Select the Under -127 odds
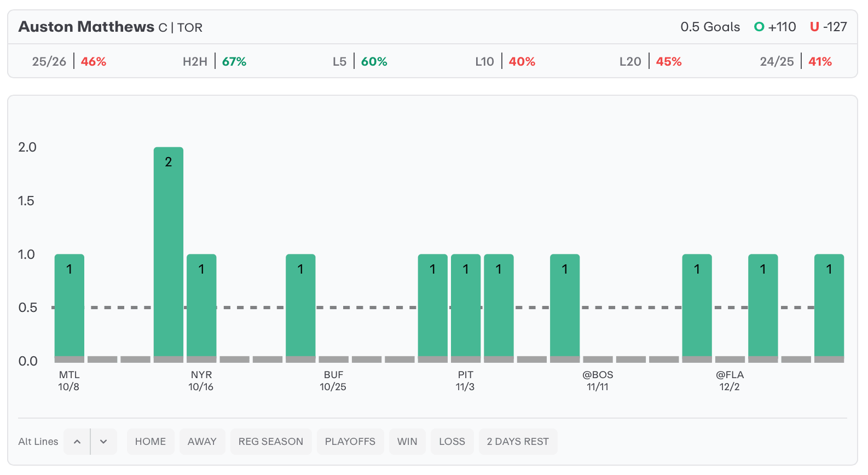 [828, 27]
